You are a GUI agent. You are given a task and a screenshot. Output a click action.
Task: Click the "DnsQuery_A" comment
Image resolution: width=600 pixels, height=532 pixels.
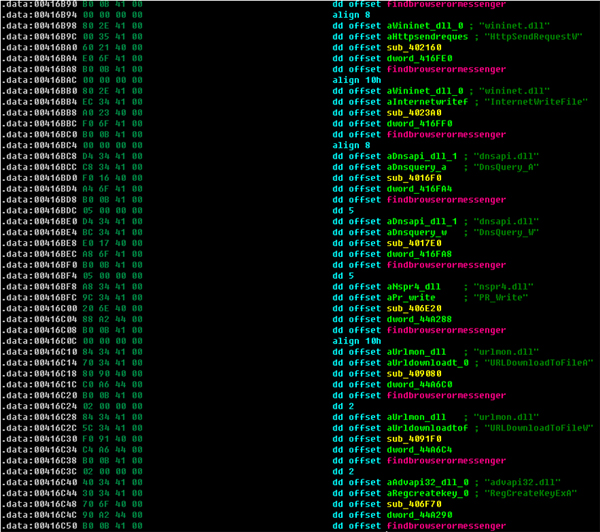[x=506, y=167]
